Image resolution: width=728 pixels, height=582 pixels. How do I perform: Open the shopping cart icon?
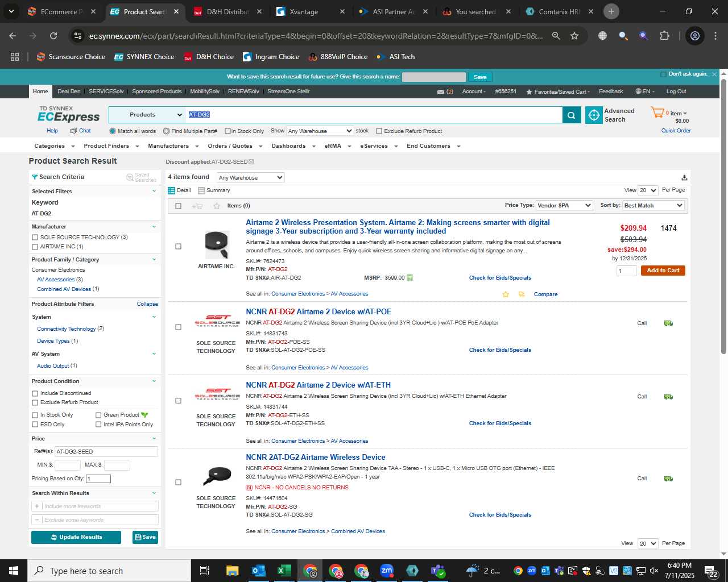(x=657, y=113)
